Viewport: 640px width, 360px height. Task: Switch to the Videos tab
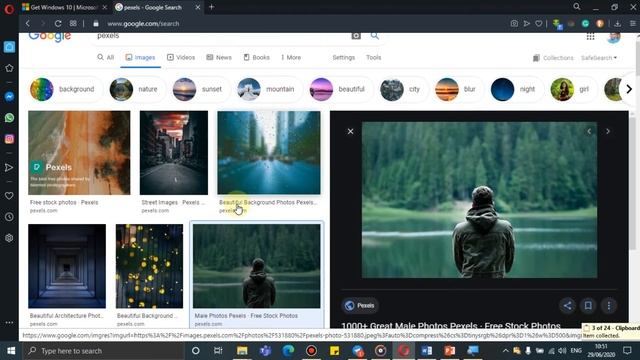(x=181, y=58)
